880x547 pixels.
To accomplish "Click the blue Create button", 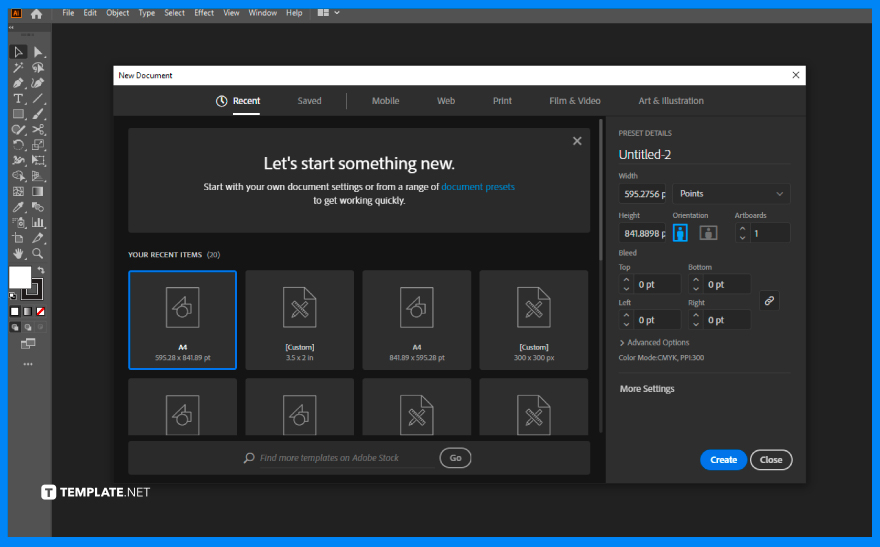I will coord(723,460).
